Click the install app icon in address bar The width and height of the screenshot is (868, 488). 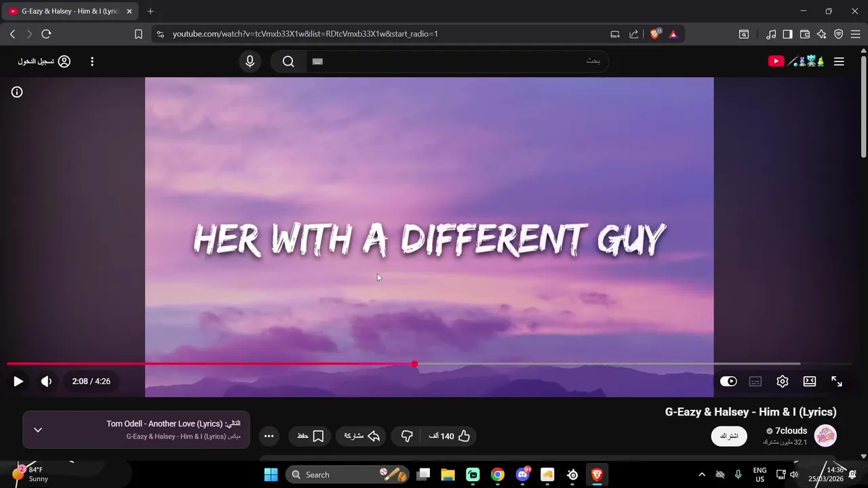[x=615, y=34]
